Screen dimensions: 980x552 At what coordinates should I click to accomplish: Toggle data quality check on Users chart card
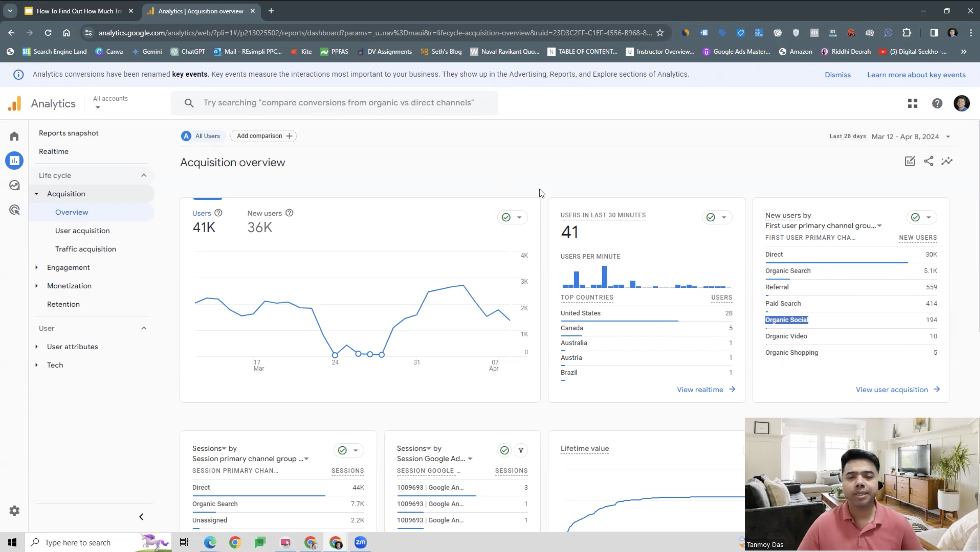point(506,217)
